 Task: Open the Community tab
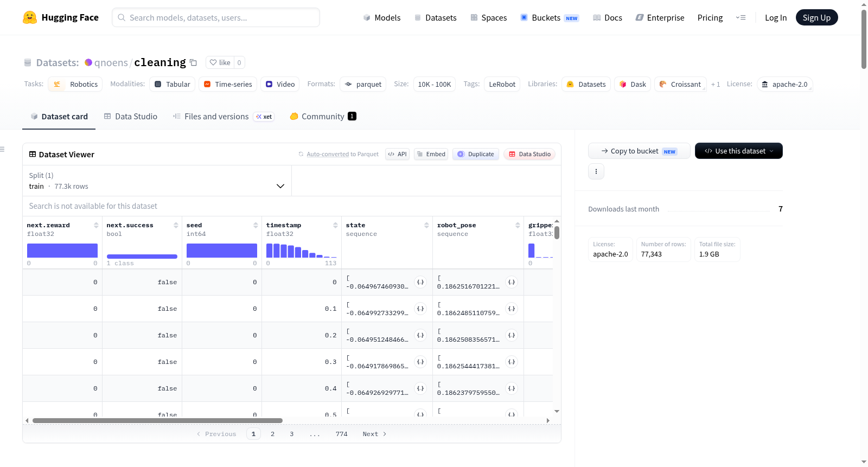pos(323,117)
